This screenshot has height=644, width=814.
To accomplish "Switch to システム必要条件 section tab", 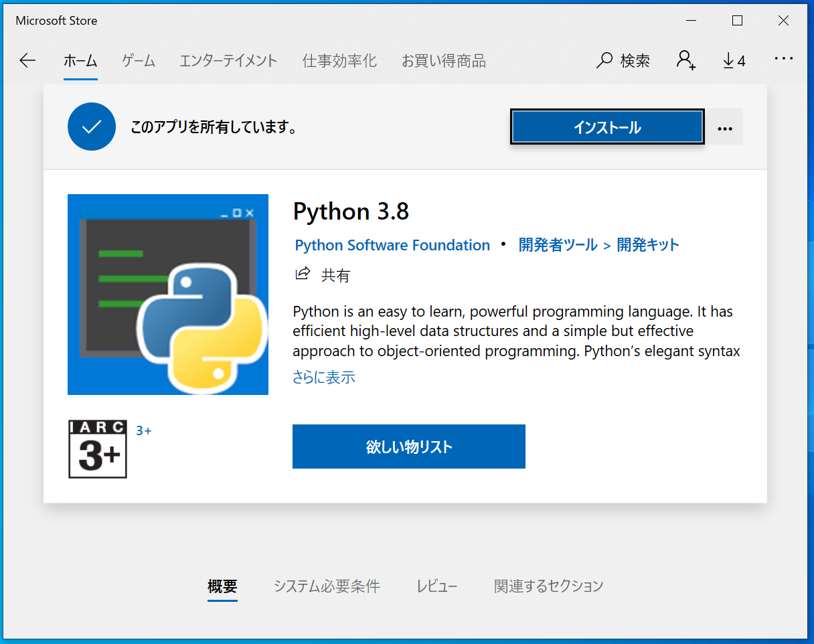I will 327,586.
